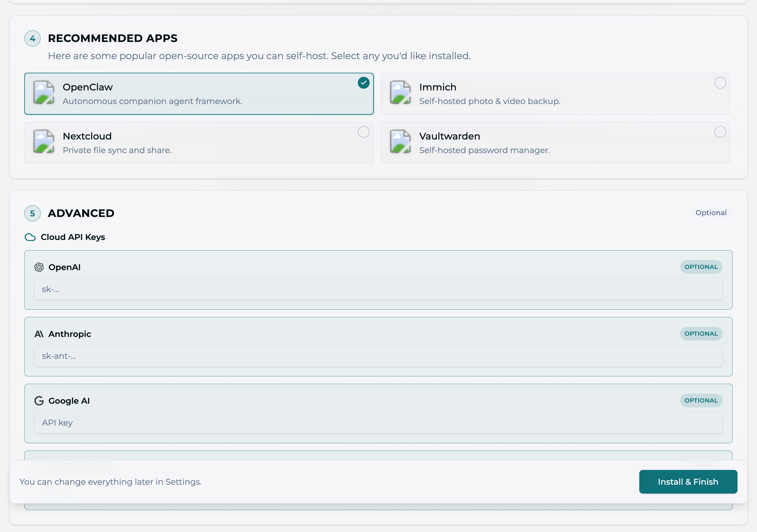
Task: Click the step 4 number badge
Action: click(32, 38)
